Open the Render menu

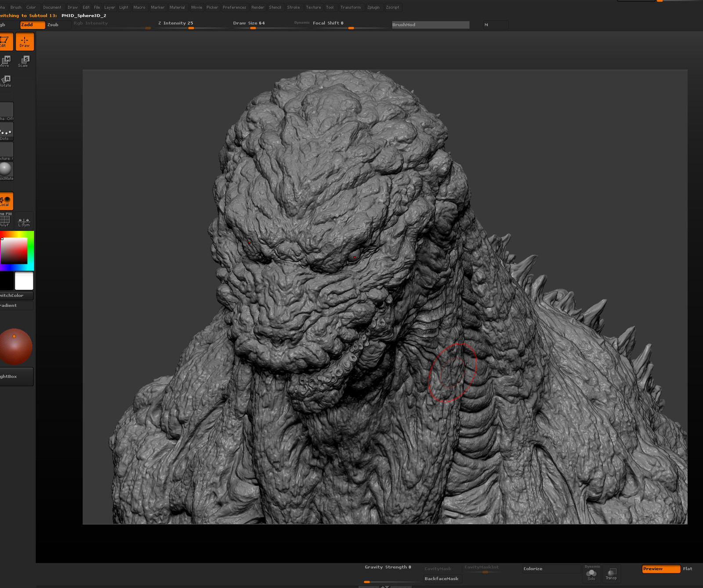click(x=258, y=7)
